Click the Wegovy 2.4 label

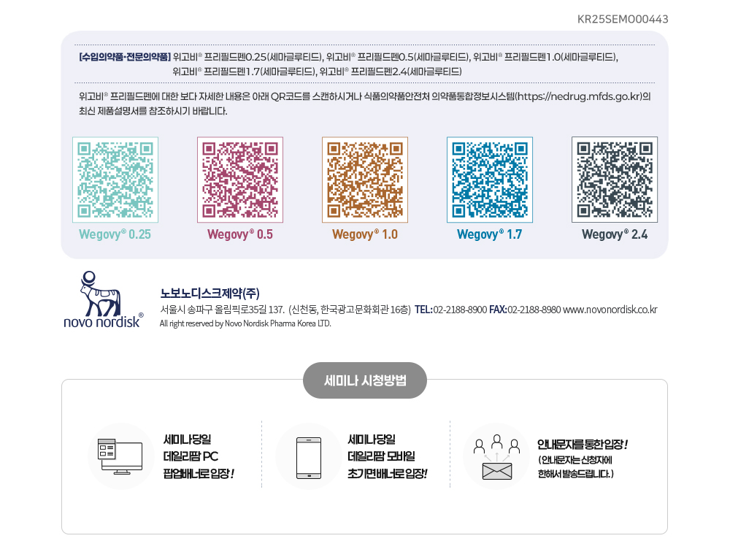[615, 234]
